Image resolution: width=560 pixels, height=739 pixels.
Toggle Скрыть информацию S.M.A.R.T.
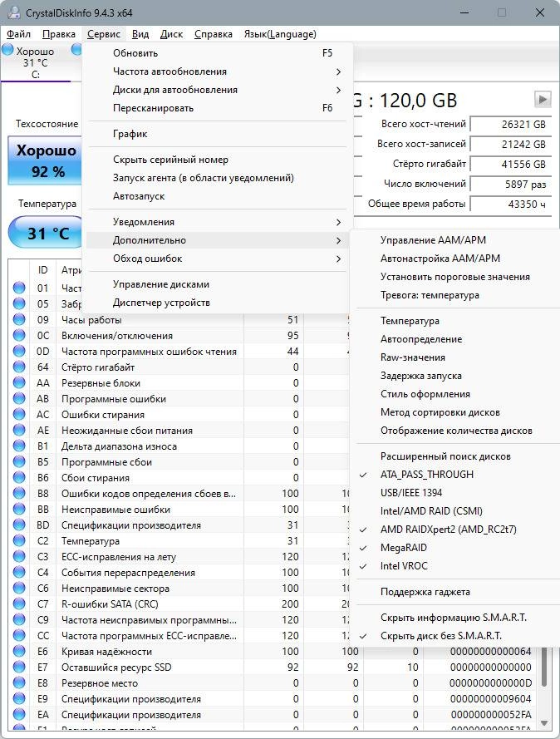tap(458, 617)
